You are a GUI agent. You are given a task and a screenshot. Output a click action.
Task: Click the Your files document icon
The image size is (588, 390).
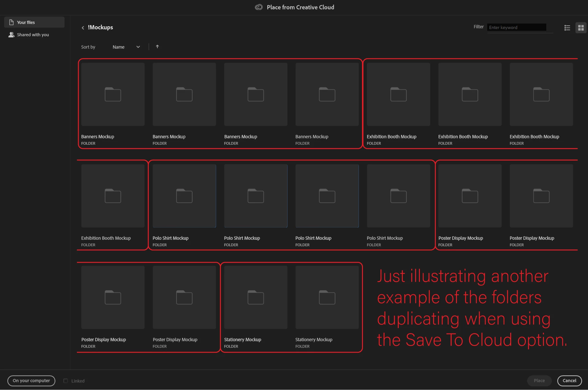(11, 22)
